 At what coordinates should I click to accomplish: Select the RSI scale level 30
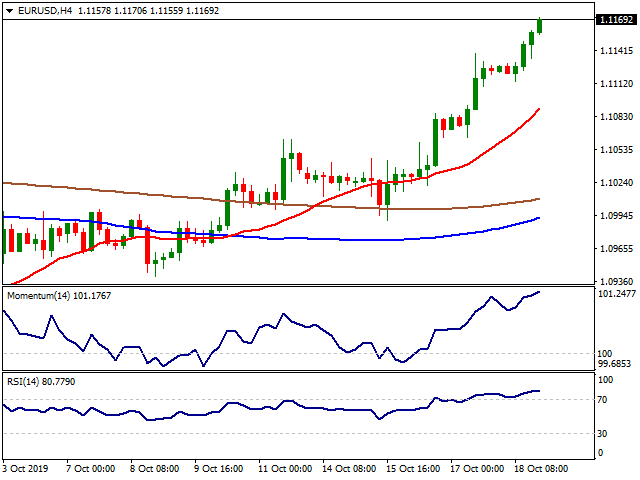602,433
